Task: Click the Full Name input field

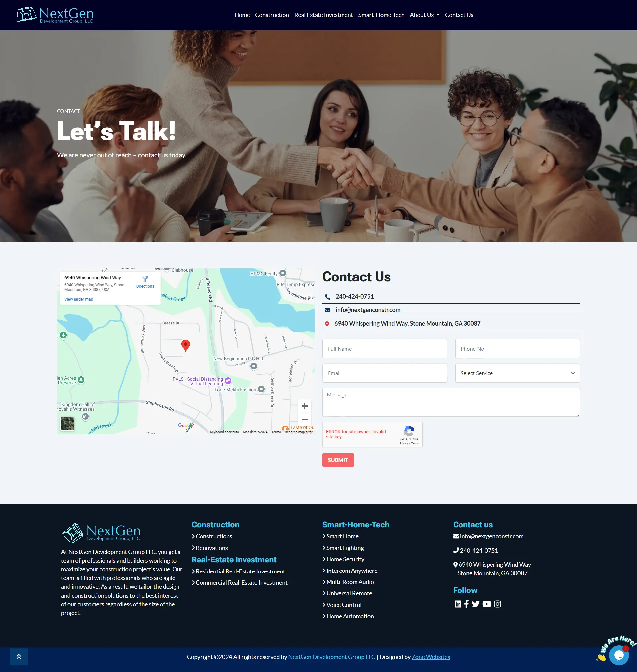Action: pos(384,348)
